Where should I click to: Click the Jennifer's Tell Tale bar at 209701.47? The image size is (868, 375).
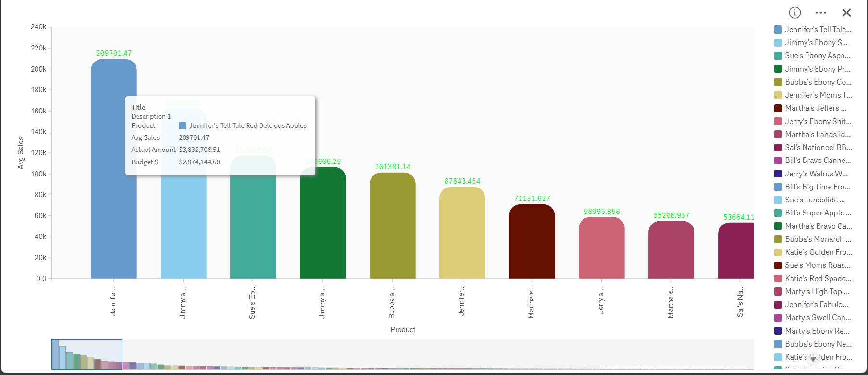(113, 216)
